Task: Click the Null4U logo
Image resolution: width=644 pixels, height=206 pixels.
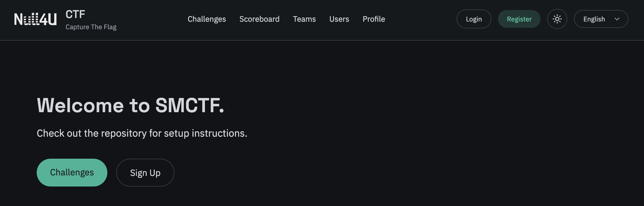Action: click(x=35, y=19)
